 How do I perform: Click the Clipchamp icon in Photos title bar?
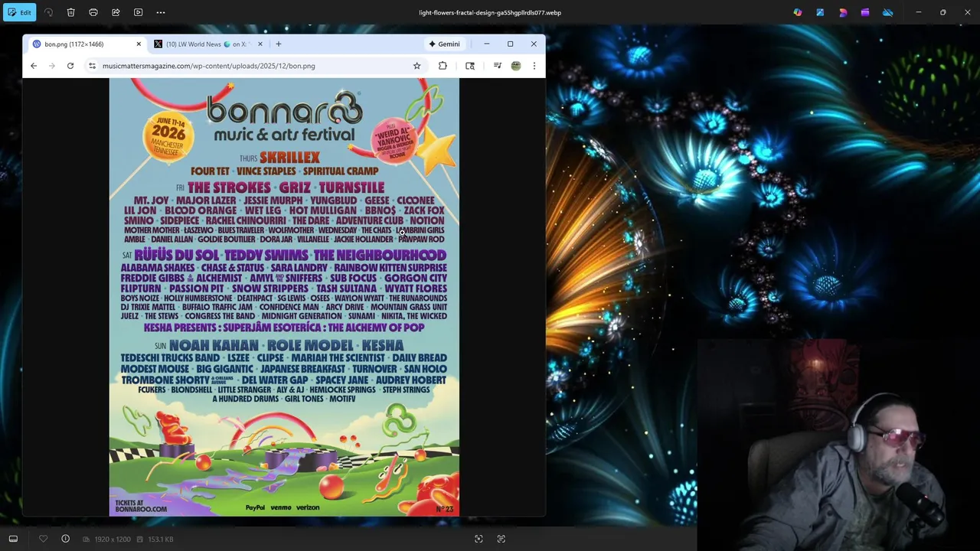(865, 12)
